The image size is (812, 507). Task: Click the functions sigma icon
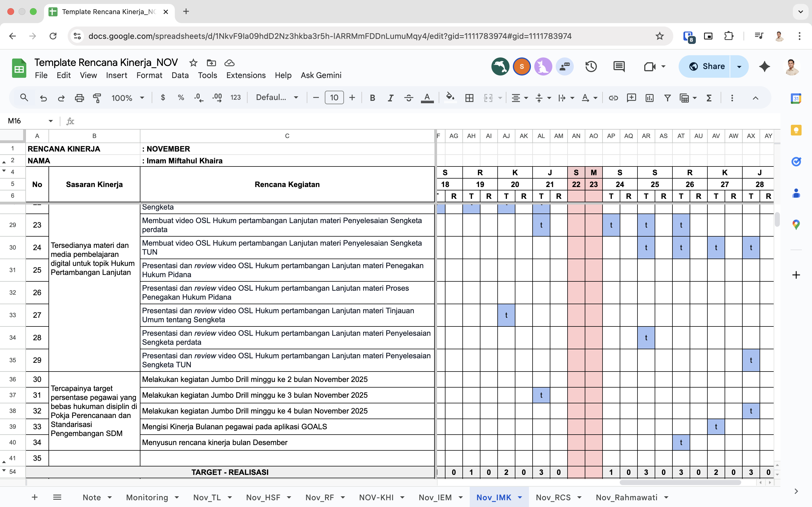click(x=709, y=98)
